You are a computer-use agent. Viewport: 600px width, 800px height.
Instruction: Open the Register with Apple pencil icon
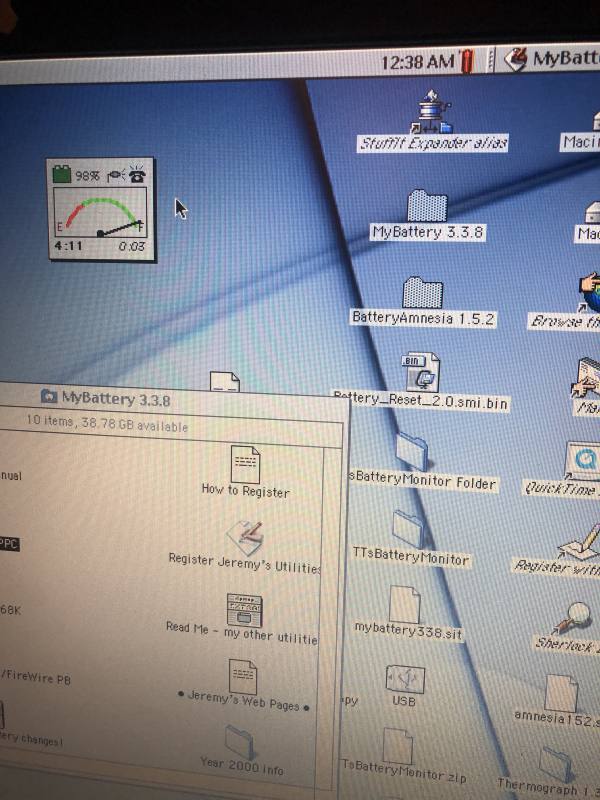581,542
